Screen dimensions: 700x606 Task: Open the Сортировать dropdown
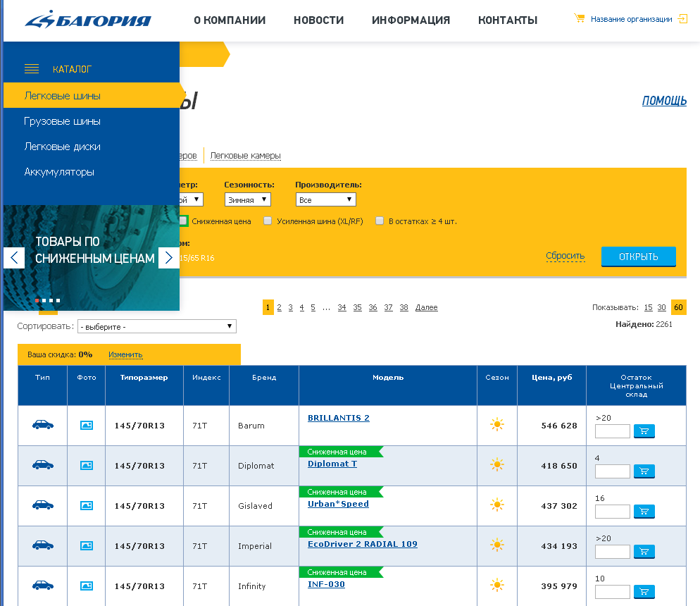pyautogui.click(x=157, y=326)
